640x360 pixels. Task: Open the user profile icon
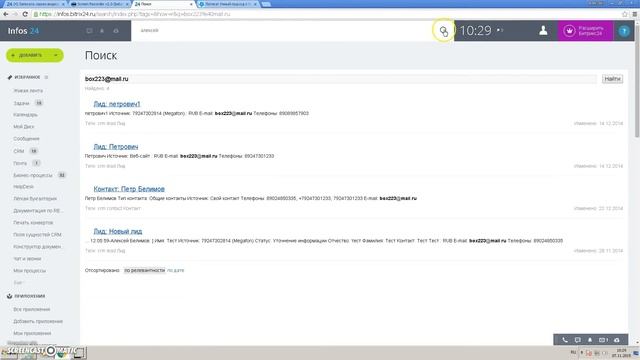click(x=543, y=31)
